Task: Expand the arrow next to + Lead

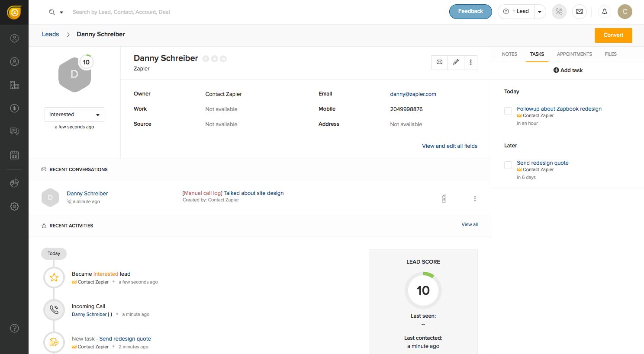Action: [x=540, y=12]
